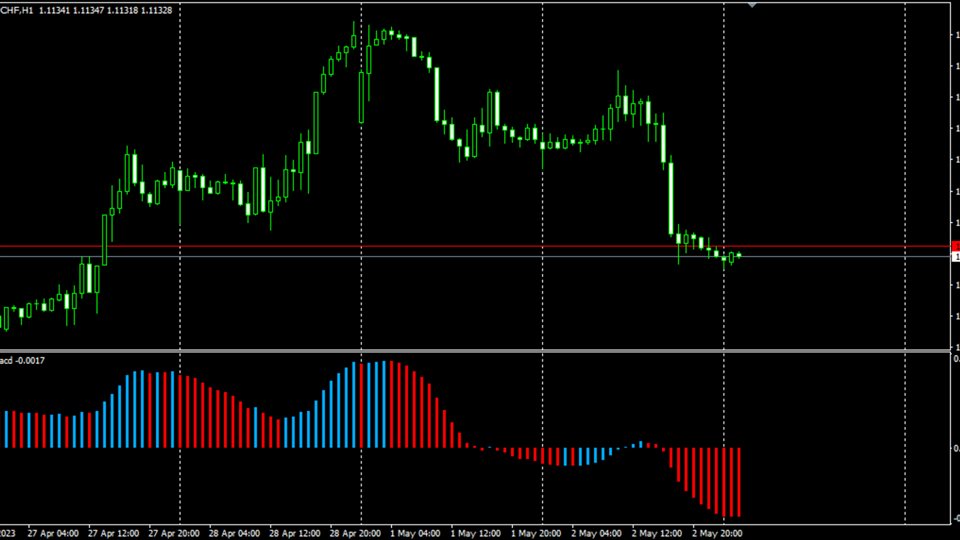The width and height of the screenshot is (960, 540).
Task: Click the 2 May 12:00 time label
Action: pyautogui.click(x=657, y=533)
